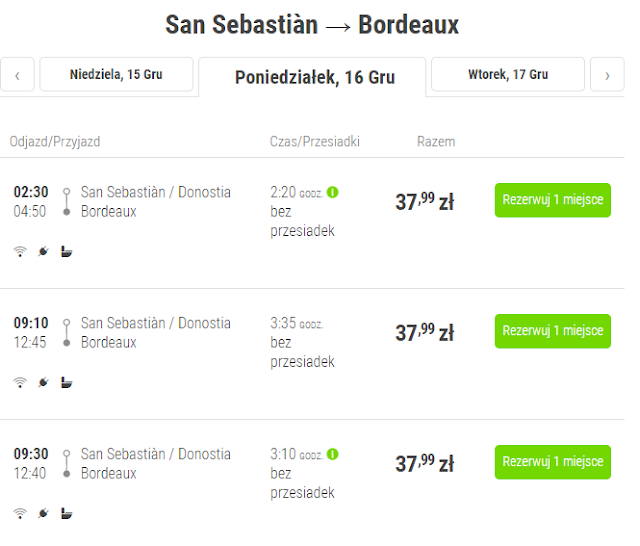Click green info icon beside 2:20 duration
The width and height of the screenshot is (640, 546).
point(333,192)
